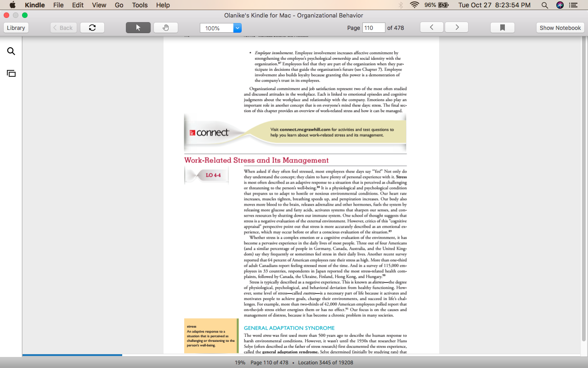The image size is (588, 368).
Task: Open the search magnifier in left sidebar
Action: 11,52
